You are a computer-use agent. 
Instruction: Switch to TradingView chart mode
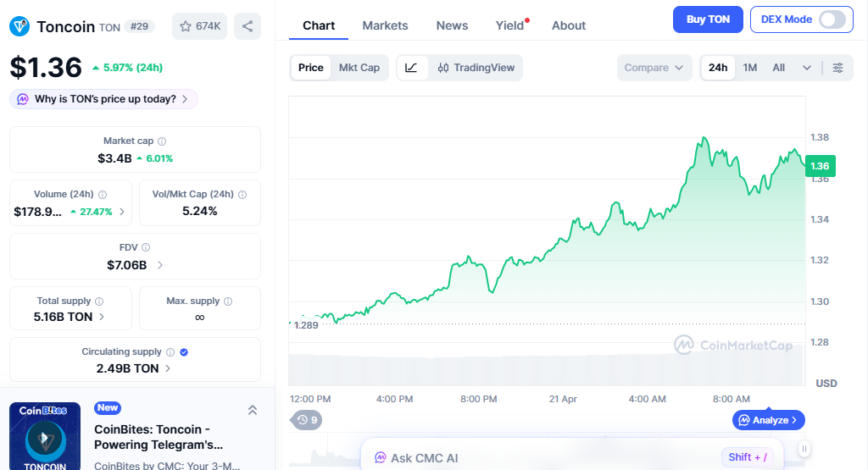point(476,68)
